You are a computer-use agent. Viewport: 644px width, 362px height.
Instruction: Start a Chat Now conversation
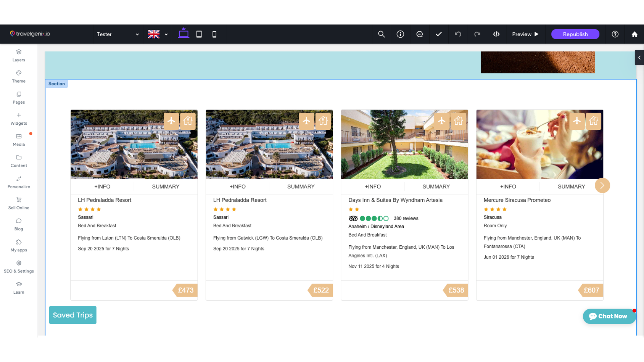click(x=609, y=316)
